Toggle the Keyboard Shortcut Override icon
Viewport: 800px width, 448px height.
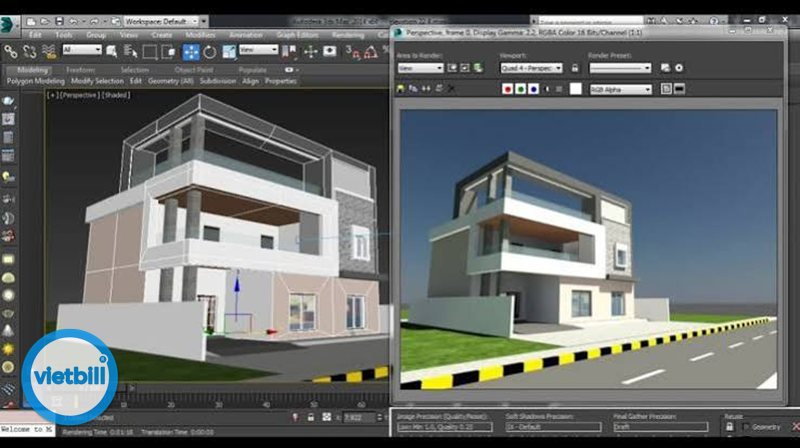coord(330,51)
